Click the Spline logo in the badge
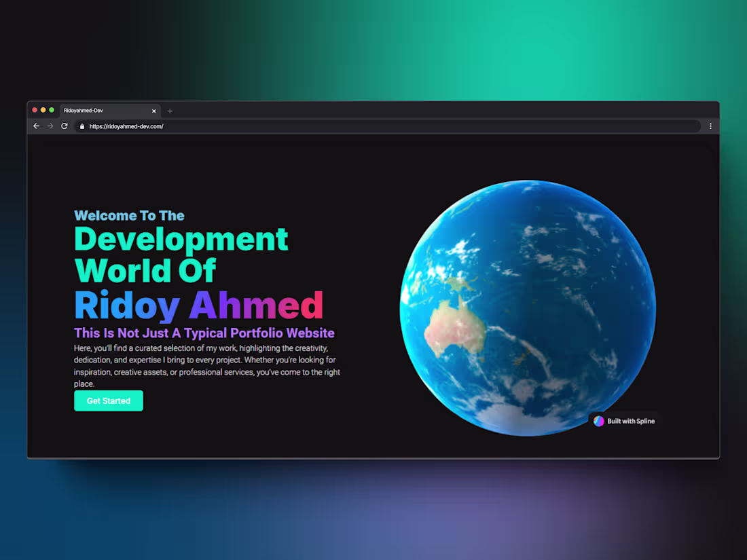747x560 pixels. point(598,421)
